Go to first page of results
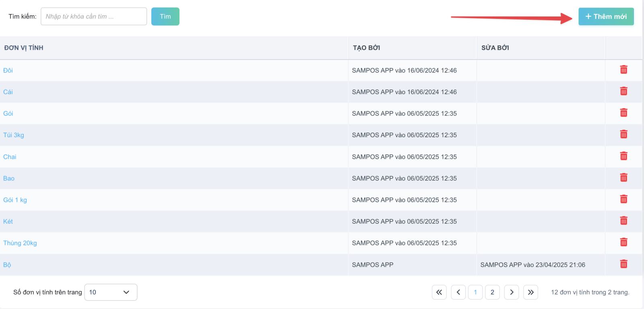Viewport: 644px width, 309px height. click(439, 292)
